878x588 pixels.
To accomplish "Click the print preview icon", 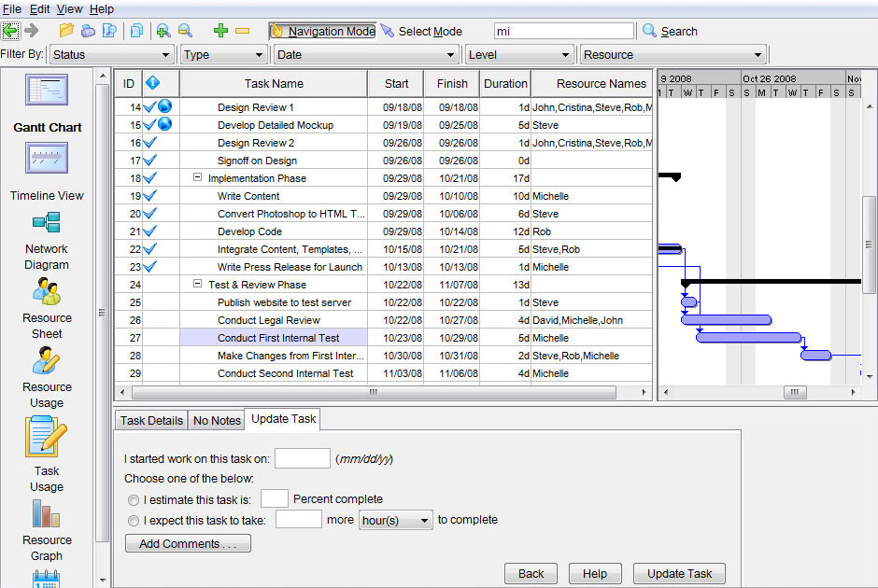I will (110, 31).
